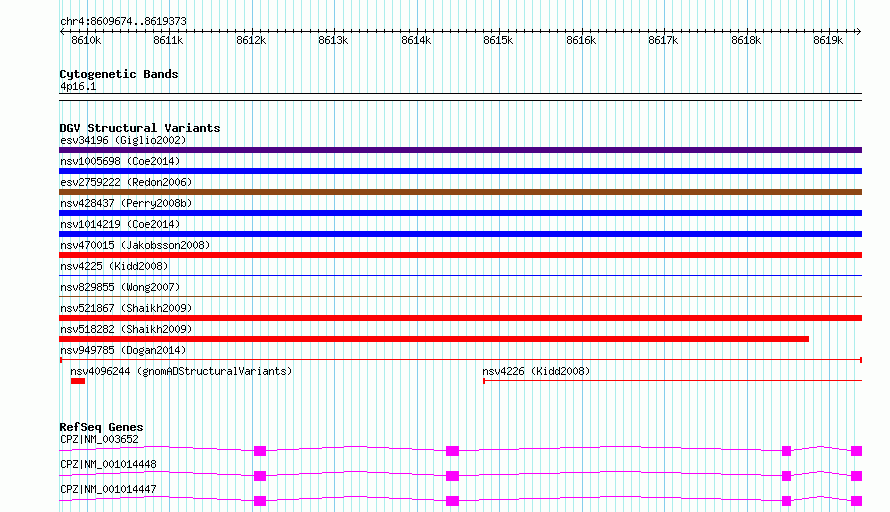
Task: Click the CPZ|NM_001014448 exon near 8614.4k
Action: [x=452, y=476]
